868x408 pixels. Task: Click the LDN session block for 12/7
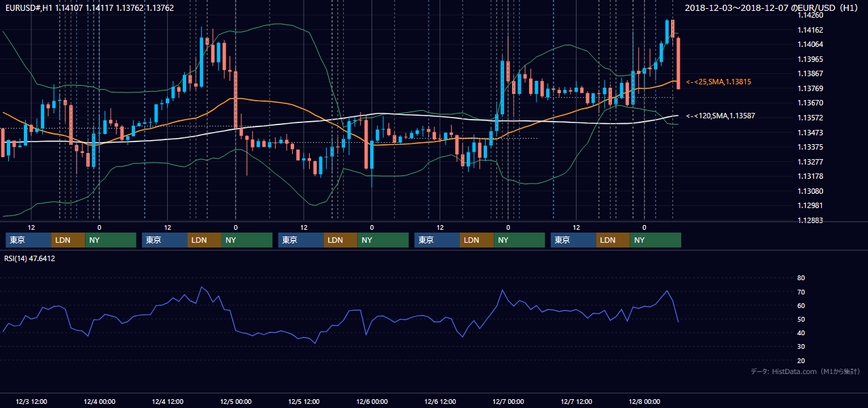tap(613, 240)
